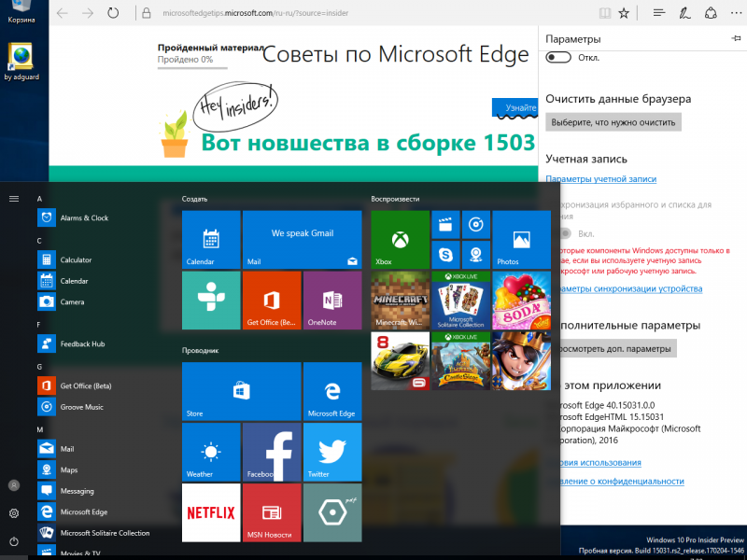This screenshot has width=747, height=560.
Task: Open the privacy statement link
Action: [622, 481]
